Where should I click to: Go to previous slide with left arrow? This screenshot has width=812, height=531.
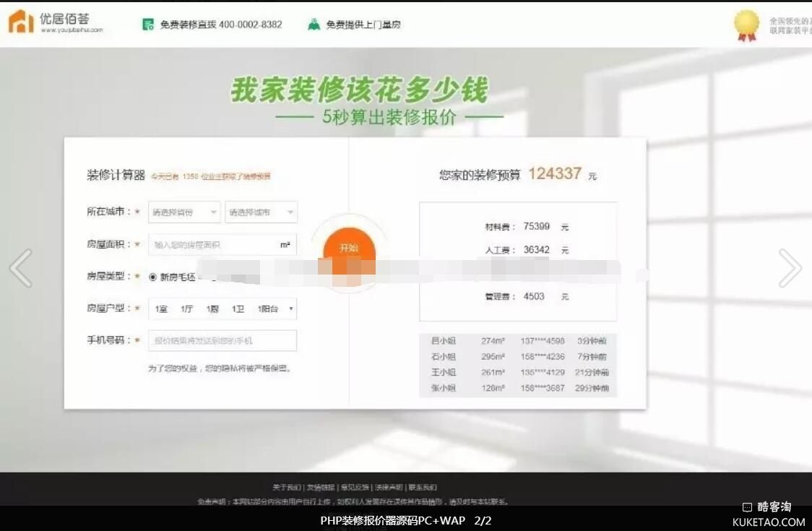click(x=21, y=268)
